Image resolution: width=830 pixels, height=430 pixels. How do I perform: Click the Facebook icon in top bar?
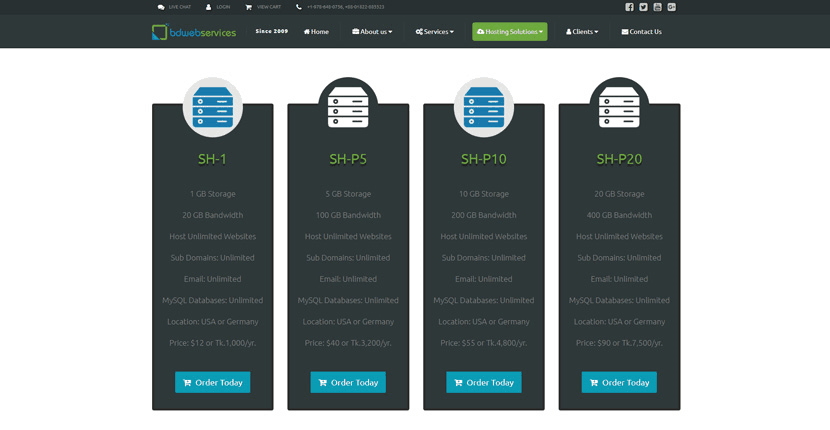pos(629,7)
